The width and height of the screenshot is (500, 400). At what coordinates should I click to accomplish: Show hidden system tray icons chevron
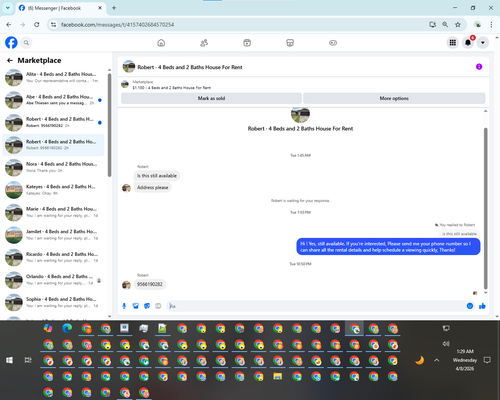click(437, 360)
